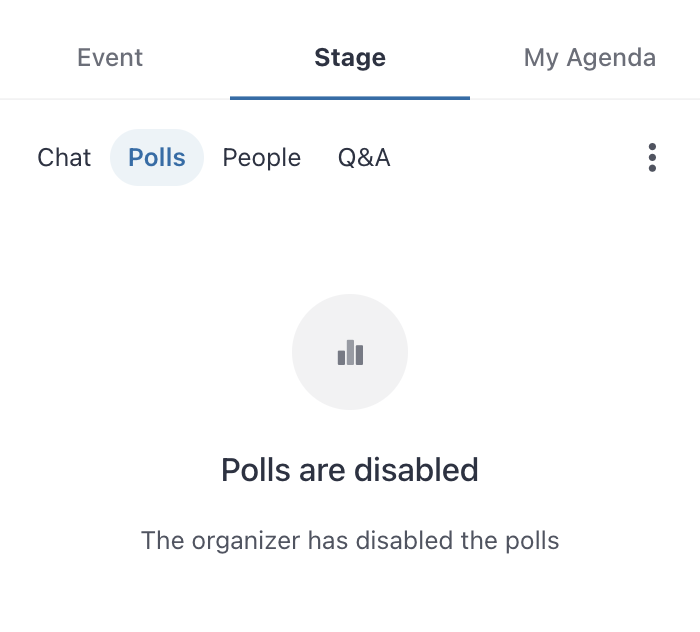
Task: Open questions and answers via Q&A
Action: click(x=364, y=158)
